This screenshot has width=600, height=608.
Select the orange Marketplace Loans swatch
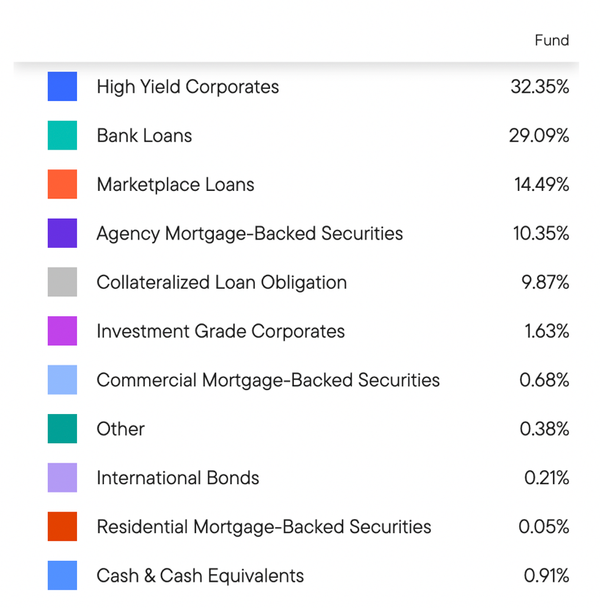(62, 184)
